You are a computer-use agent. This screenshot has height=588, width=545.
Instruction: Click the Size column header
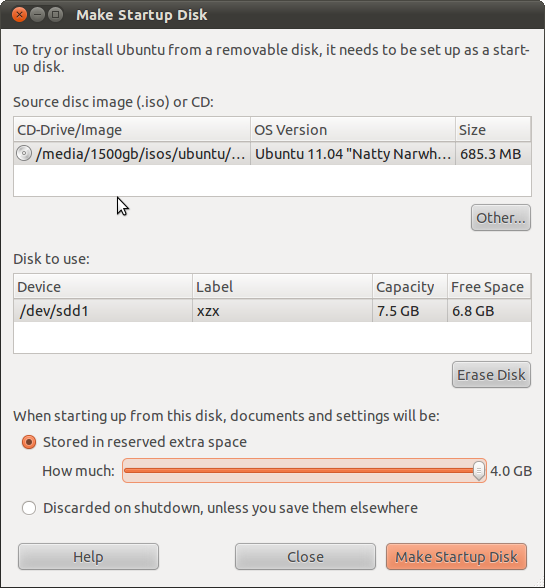(493, 130)
